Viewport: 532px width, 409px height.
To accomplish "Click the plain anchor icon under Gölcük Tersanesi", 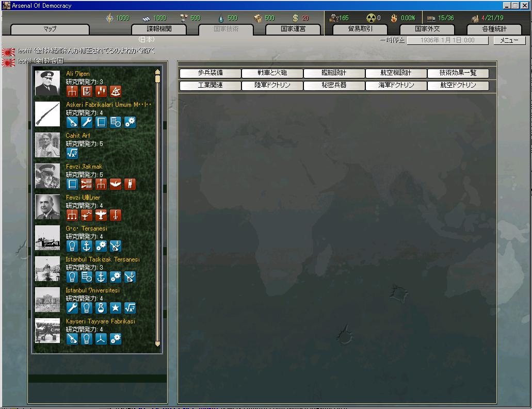I will coord(87,246).
